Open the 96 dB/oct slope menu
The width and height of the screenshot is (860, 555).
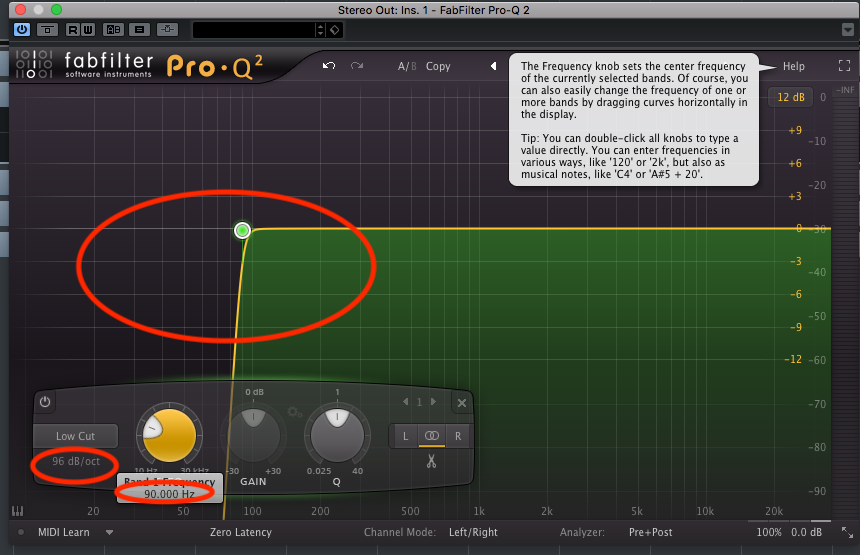tap(76, 461)
